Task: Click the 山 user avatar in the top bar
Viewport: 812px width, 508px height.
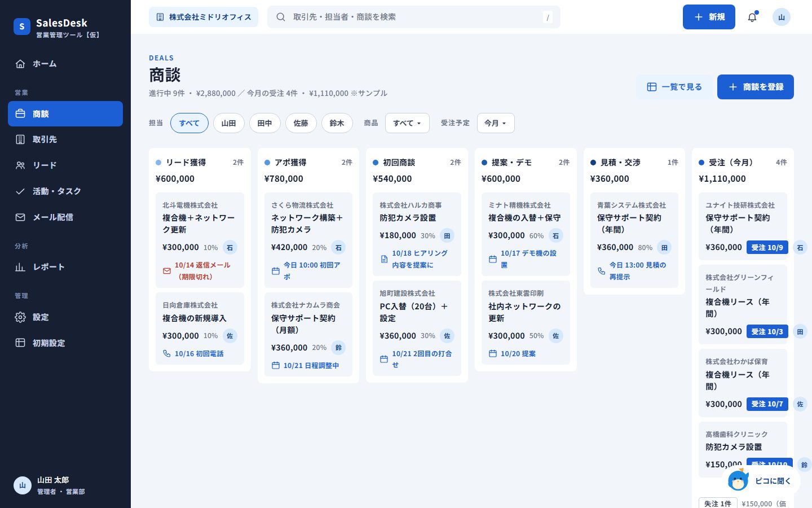Action: (x=782, y=17)
